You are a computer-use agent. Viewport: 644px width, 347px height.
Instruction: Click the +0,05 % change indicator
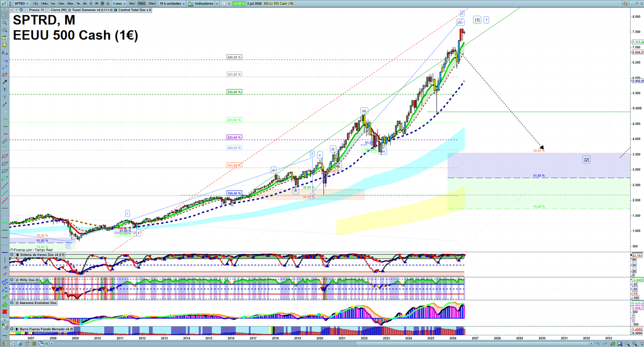(239, 4)
